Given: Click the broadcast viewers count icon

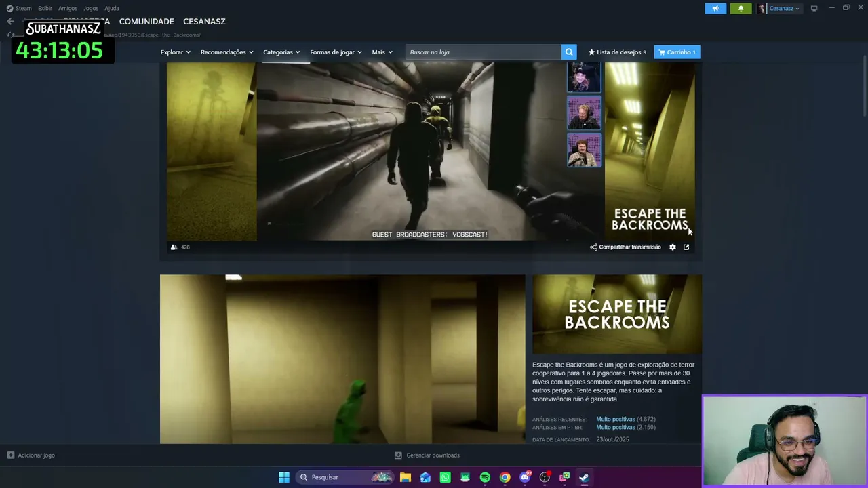Looking at the screenshot, I should point(174,247).
